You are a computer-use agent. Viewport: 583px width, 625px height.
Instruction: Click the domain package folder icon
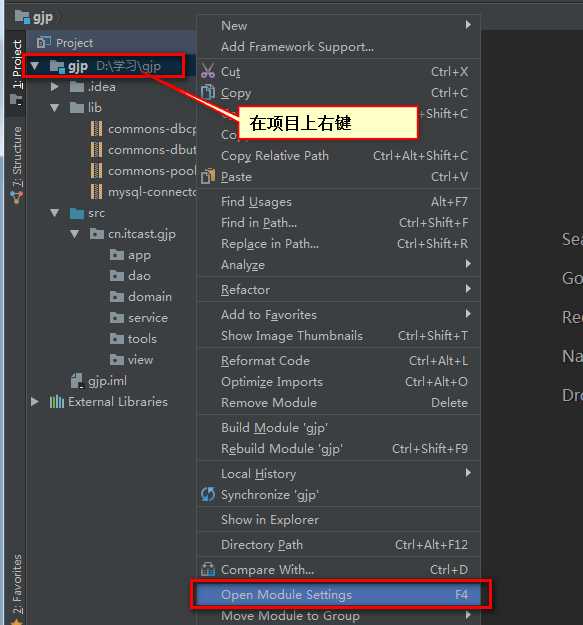tap(117, 297)
